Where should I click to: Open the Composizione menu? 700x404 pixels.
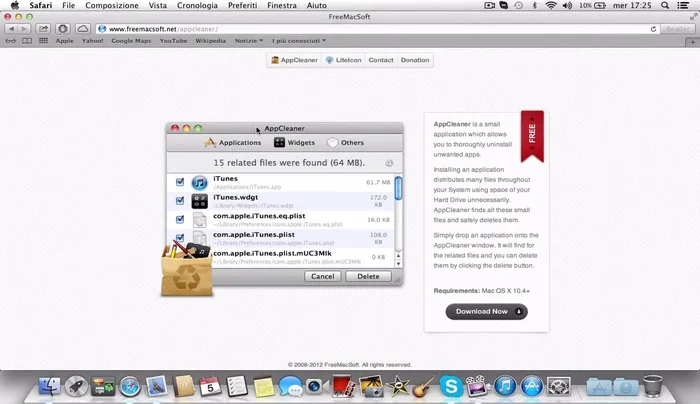[x=112, y=5]
